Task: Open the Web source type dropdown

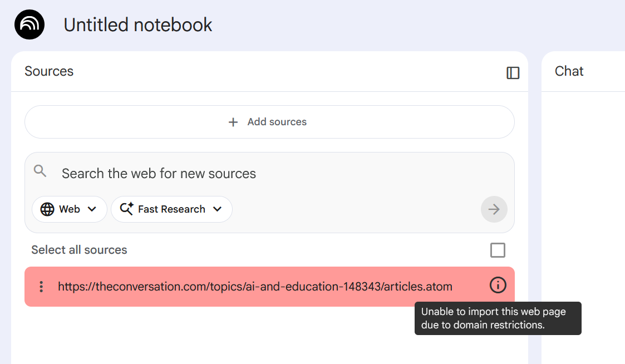Action: pos(69,209)
